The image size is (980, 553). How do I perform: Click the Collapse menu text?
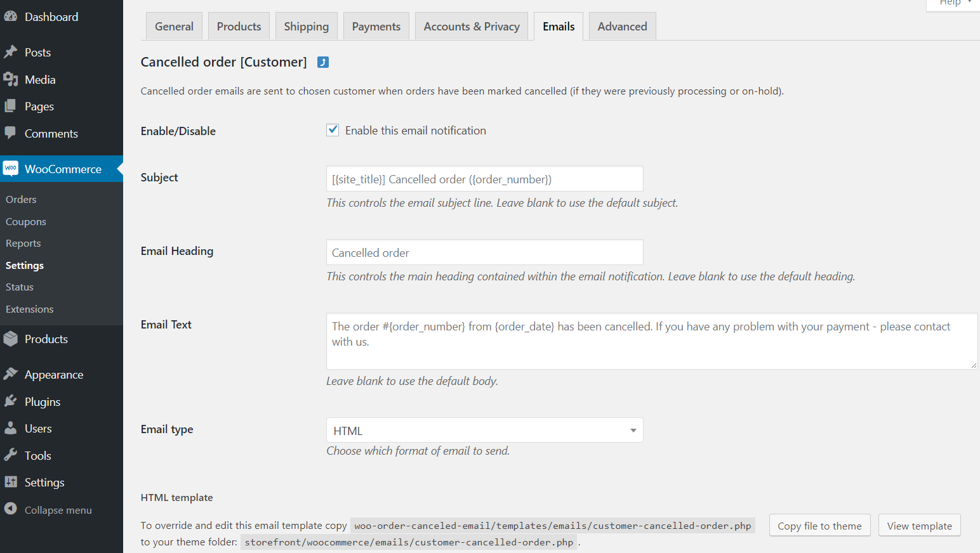58,510
